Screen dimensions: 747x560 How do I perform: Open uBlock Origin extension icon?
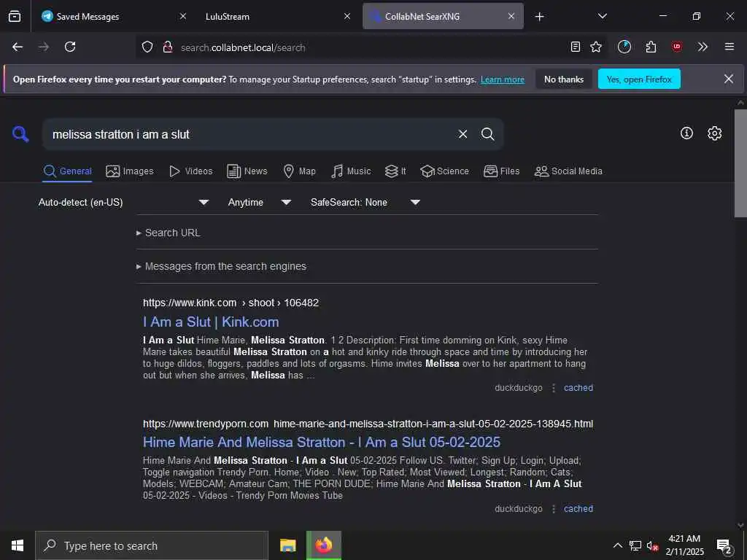(x=676, y=47)
